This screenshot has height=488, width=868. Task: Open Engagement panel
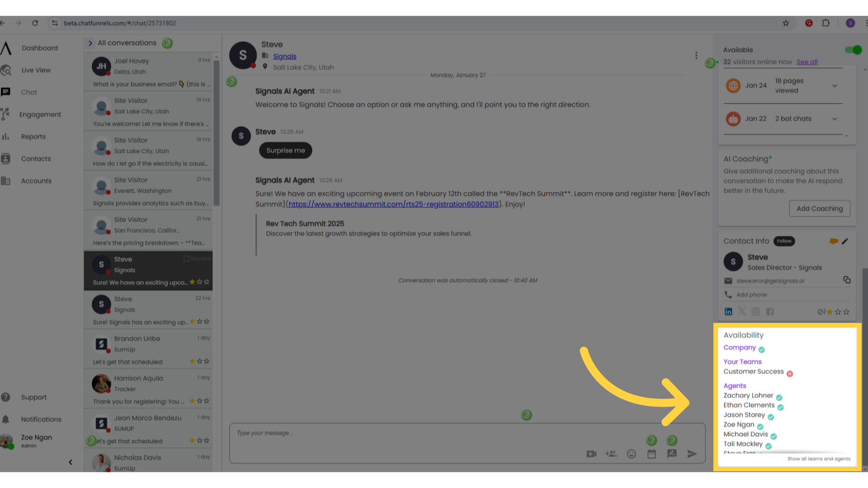coord(41,114)
